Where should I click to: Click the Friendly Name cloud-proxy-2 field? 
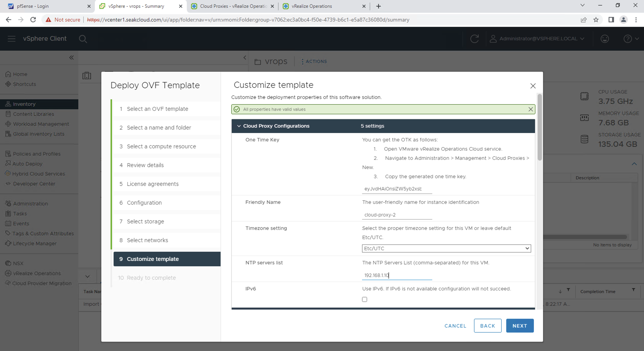point(397,215)
